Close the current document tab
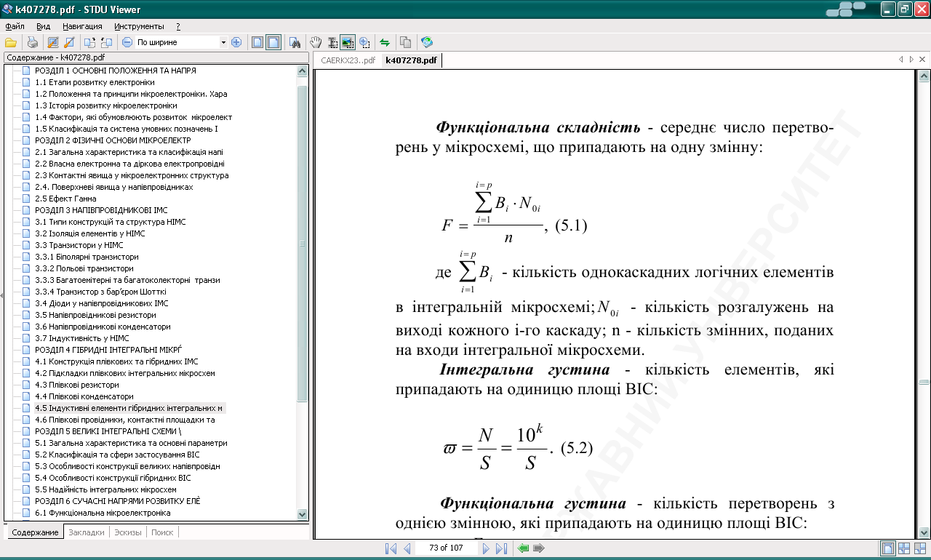Viewport: 931px width, 560px height. click(921, 59)
